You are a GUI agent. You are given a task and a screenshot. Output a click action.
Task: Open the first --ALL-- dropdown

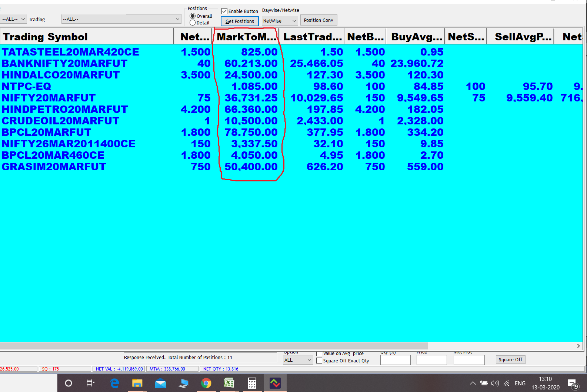tap(13, 19)
